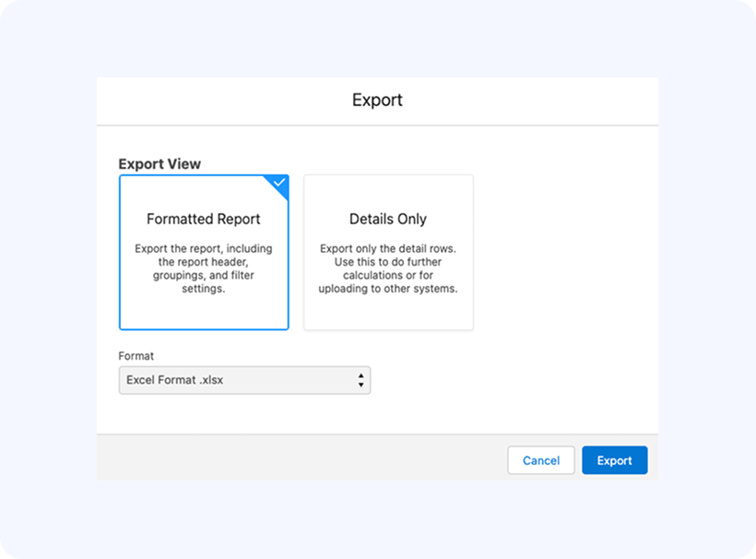This screenshot has width=756, height=559.
Task: Choose the Details Only export view
Action: pos(388,252)
